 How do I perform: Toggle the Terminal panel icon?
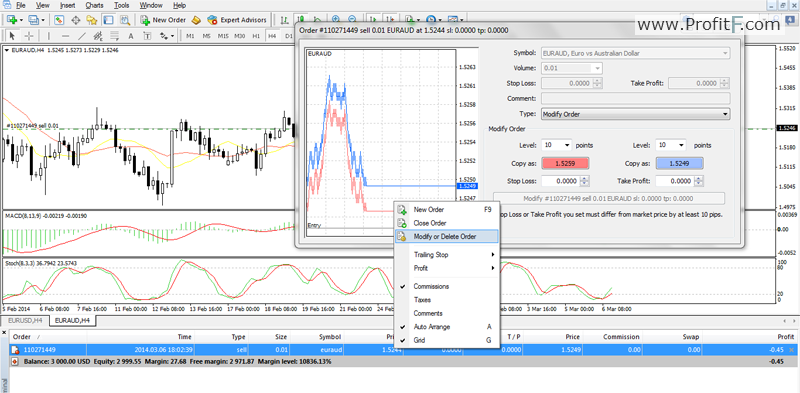(108, 20)
